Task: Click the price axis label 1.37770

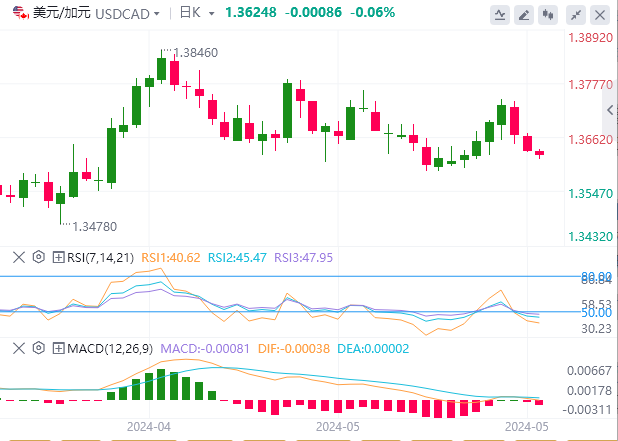Action: [x=590, y=85]
